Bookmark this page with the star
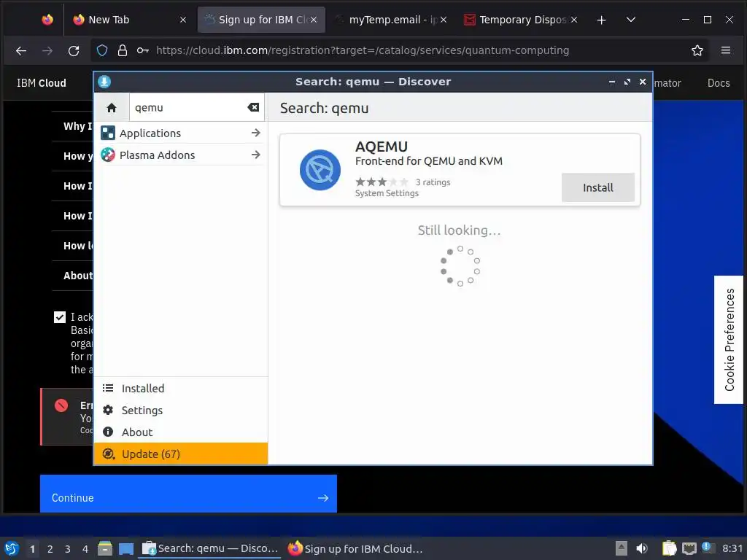 697,50
